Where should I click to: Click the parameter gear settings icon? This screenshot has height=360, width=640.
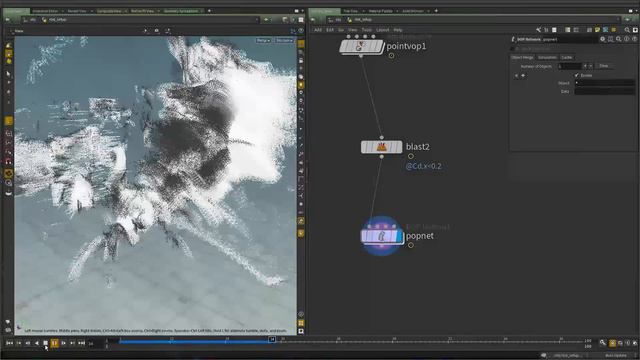coord(602,39)
